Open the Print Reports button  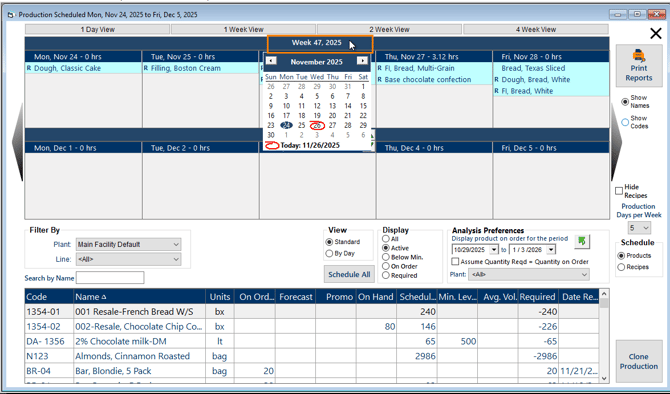point(639,66)
